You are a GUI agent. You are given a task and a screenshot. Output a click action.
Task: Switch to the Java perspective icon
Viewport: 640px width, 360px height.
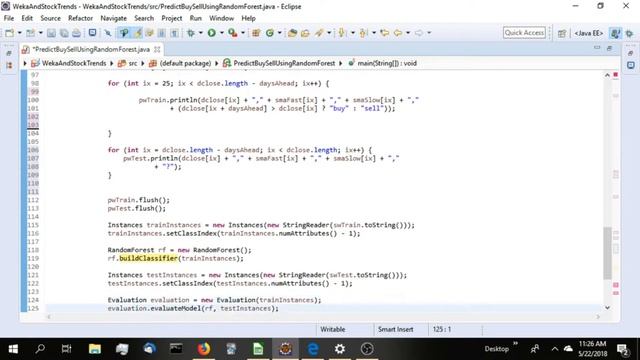coord(616,33)
